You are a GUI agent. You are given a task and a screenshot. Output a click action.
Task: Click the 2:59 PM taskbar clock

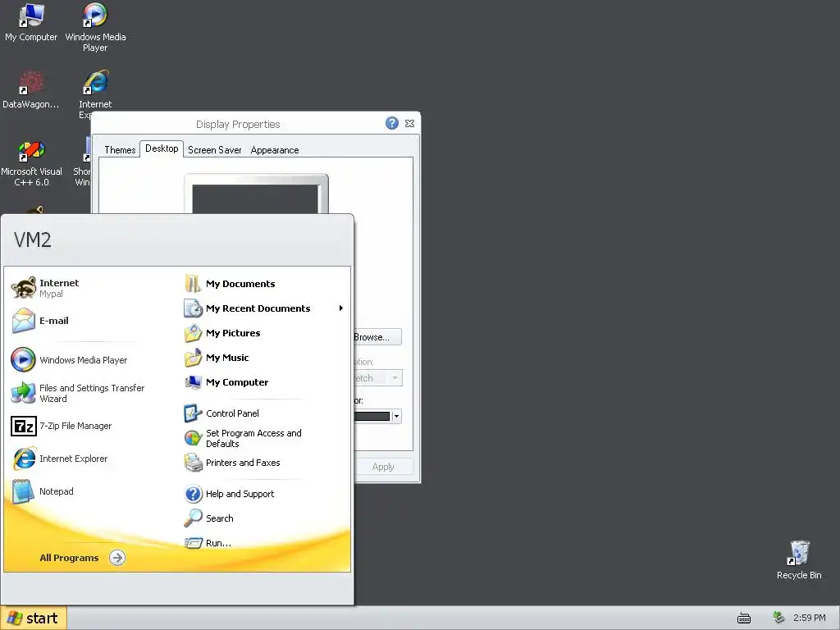(x=810, y=618)
